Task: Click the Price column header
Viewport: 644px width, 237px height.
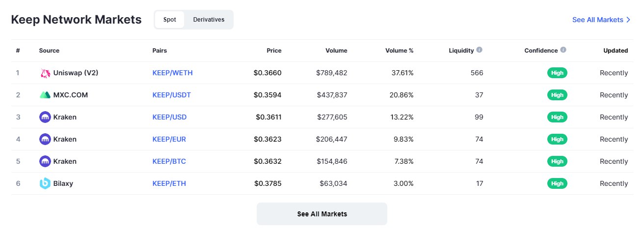Action: coord(274,50)
